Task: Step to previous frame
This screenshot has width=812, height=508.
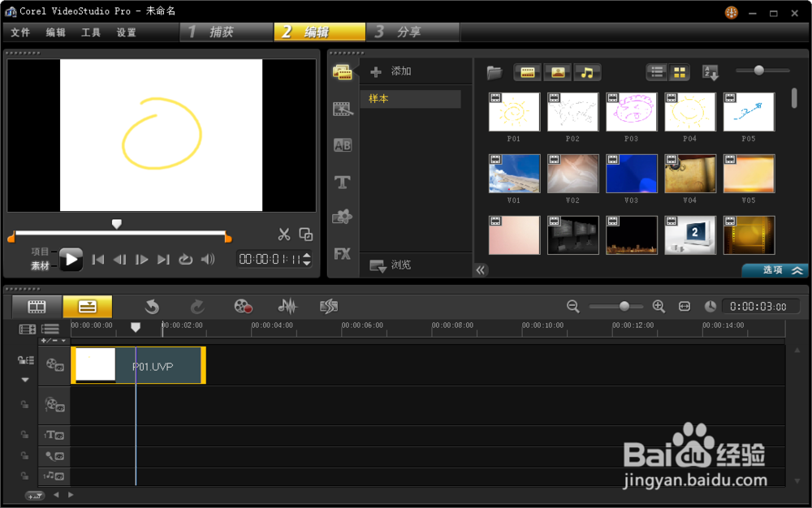Action: point(119,259)
